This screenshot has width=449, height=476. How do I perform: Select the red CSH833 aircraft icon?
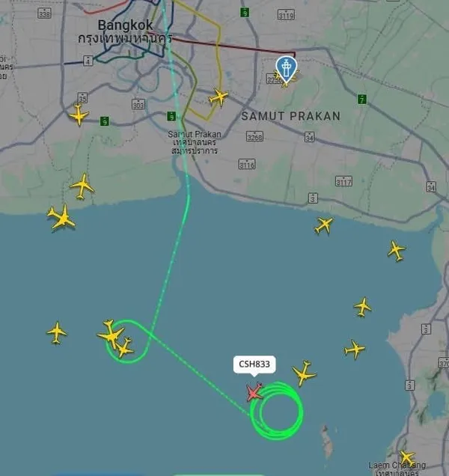click(x=254, y=392)
